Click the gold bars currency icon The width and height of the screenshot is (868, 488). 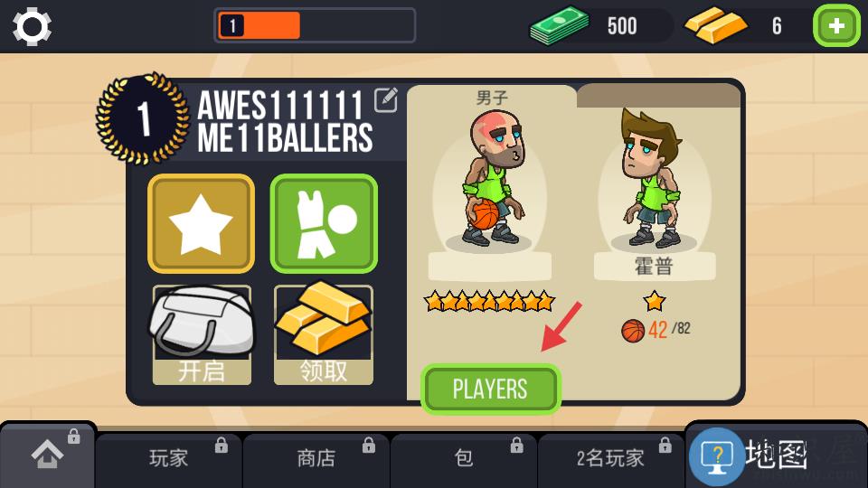[716, 25]
